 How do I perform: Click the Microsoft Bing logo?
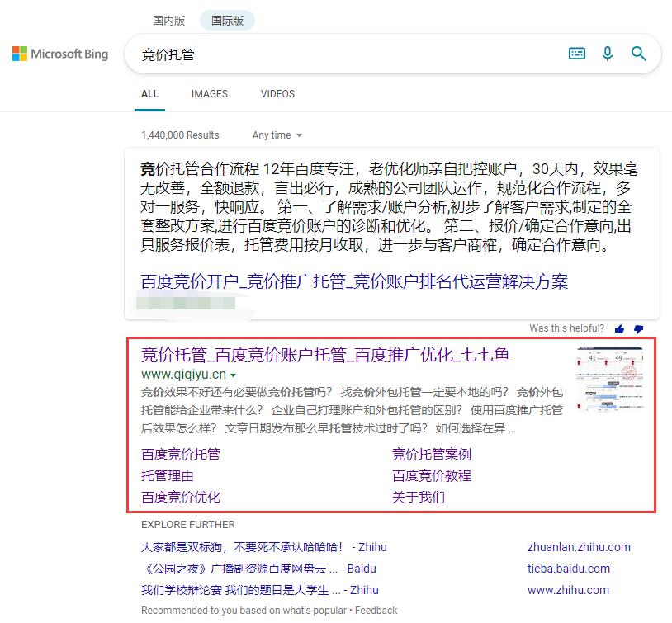click(60, 54)
